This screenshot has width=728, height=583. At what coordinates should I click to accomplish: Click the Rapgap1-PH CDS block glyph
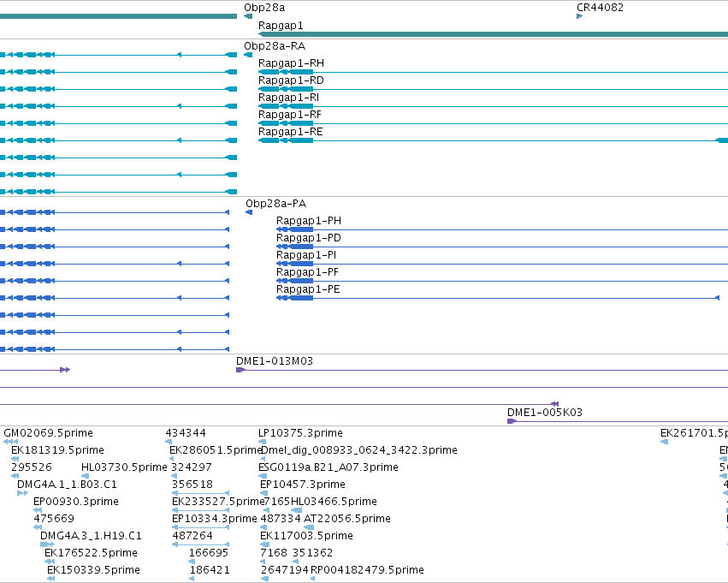pos(294,229)
